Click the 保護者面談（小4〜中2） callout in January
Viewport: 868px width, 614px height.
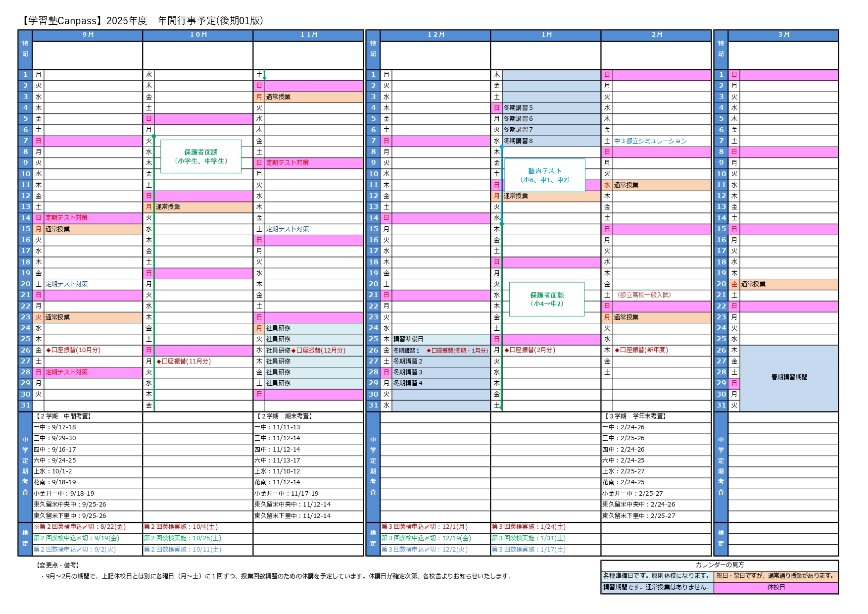547,299
